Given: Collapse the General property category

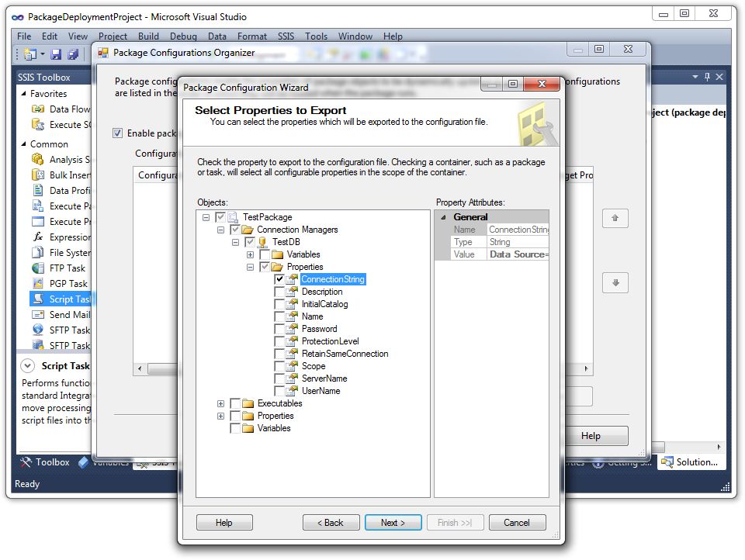Looking at the screenshot, I should pos(443,217).
